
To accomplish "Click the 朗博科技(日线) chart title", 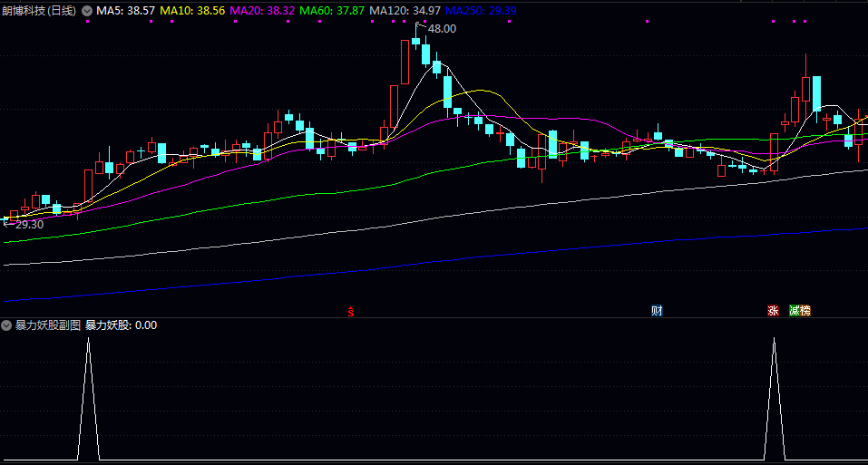I will pos(39,10).
